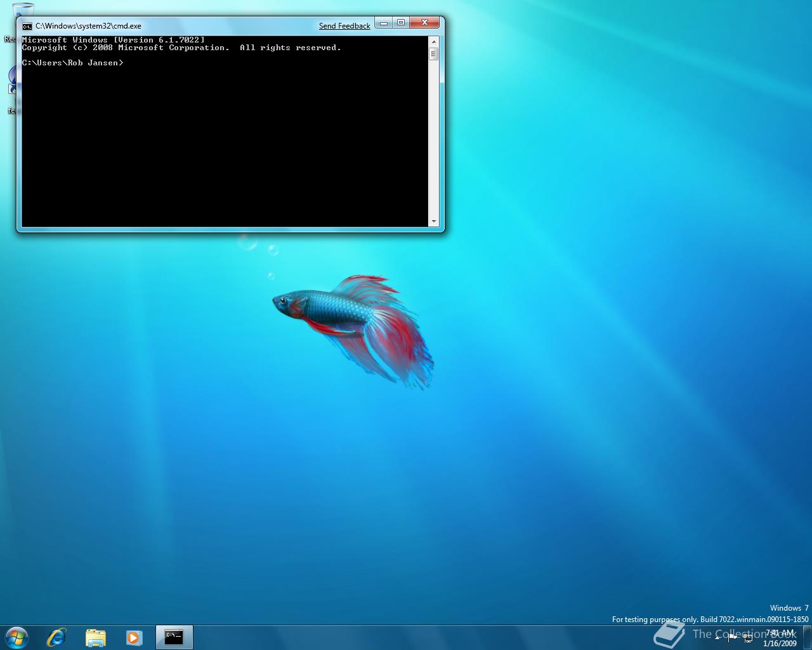Screen dimensions: 812x650
Task: Open Windows Explorer folder icon on taskbar
Action: click(95, 637)
